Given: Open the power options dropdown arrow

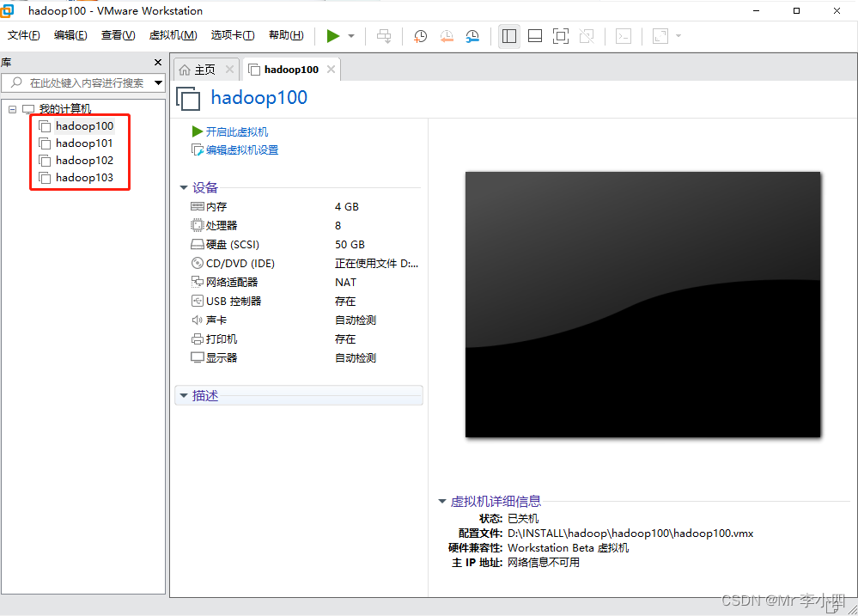Looking at the screenshot, I should coord(350,35).
